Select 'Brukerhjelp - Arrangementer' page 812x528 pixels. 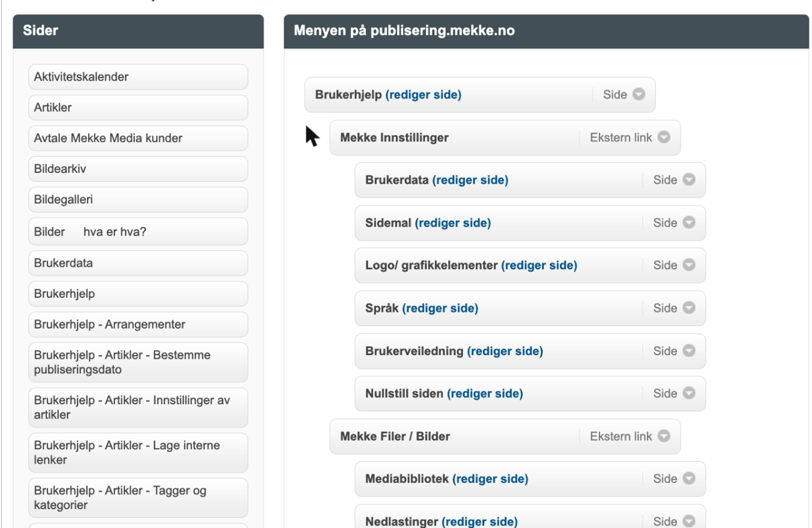pos(138,324)
